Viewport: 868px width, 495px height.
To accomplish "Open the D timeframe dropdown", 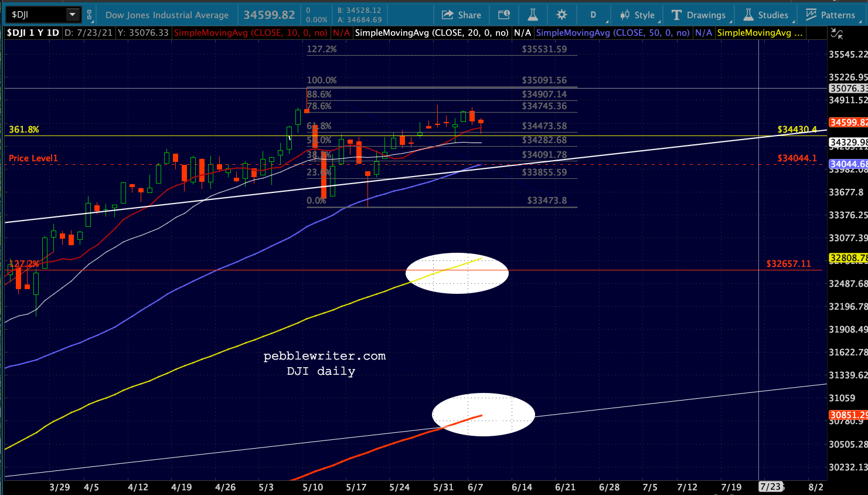I will tap(593, 15).
